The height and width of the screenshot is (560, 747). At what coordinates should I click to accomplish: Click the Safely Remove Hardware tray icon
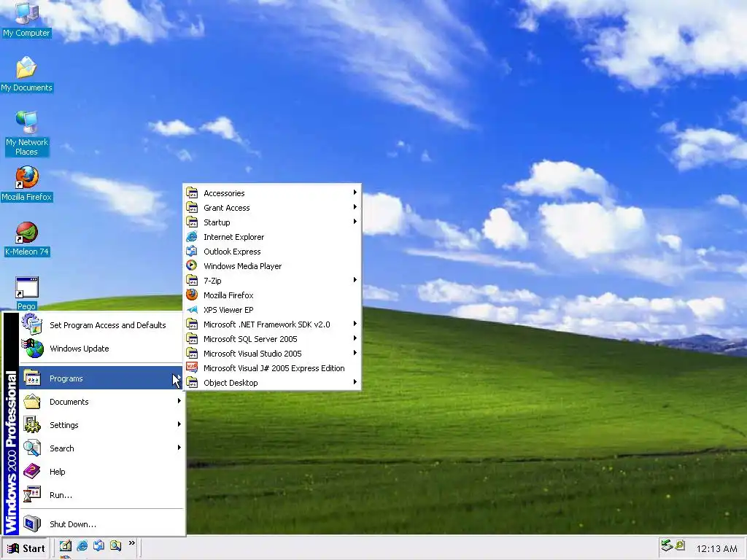pyautogui.click(x=667, y=545)
